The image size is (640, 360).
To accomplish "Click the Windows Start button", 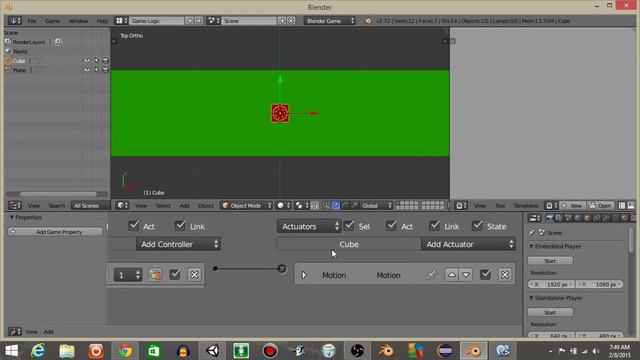I will tap(12, 351).
